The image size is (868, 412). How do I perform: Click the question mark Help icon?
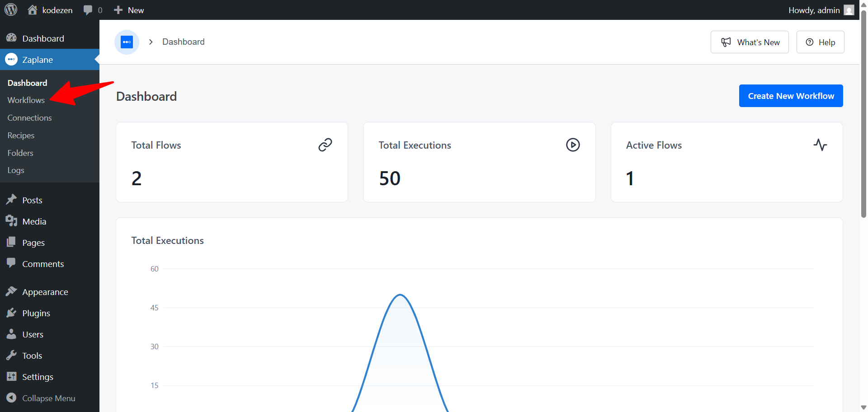[x=810, y=42]
